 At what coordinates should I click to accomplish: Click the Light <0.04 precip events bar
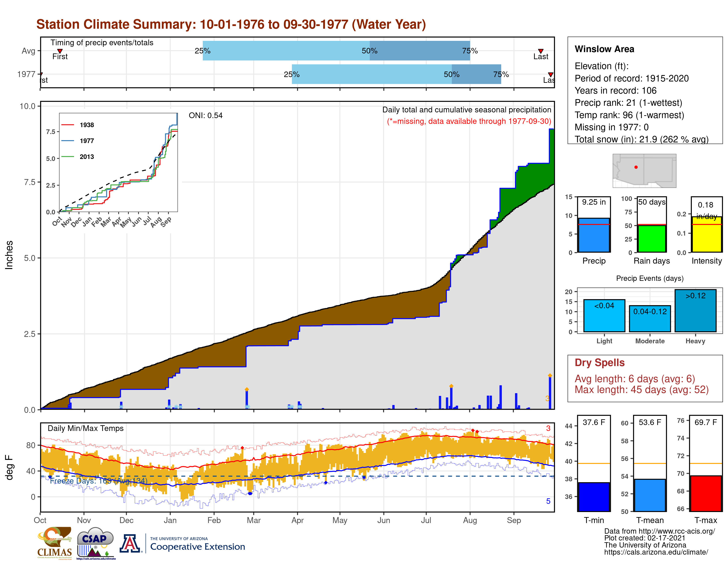click(604, 316)
